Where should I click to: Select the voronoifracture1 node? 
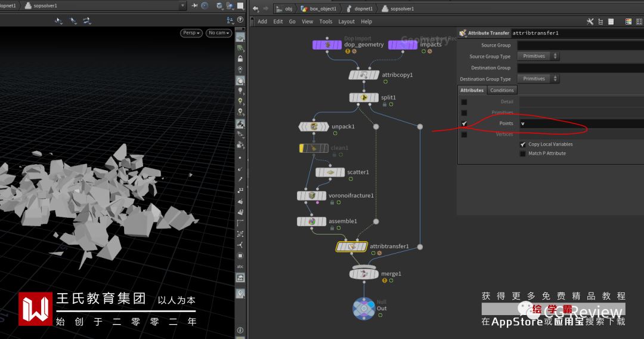312,196
